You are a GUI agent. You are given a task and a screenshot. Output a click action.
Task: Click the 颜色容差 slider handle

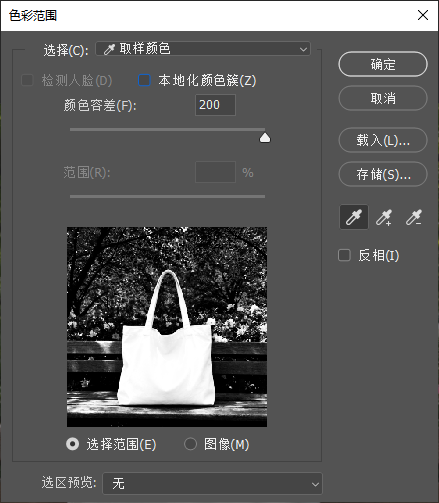265,137
